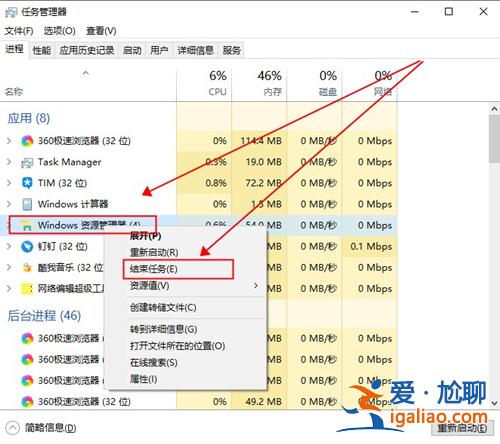Click the 重新启动(E) button
The width and height of the screenshot is (500, 444).
click(x=462, y=428)
